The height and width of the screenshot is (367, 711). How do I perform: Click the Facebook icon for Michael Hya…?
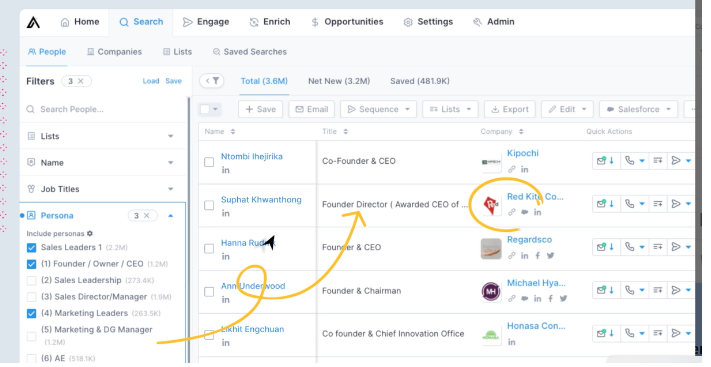click(550, 298)
